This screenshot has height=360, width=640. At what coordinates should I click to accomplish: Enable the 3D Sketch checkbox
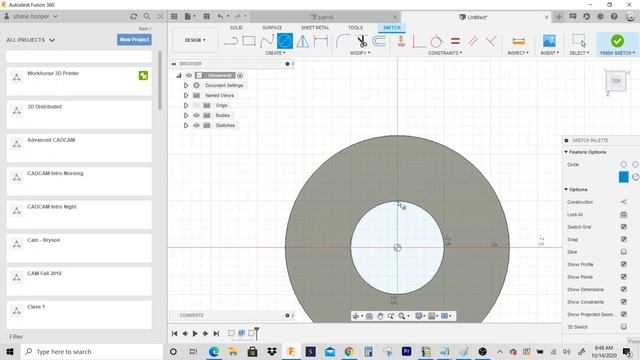click(x=624, y=327)
